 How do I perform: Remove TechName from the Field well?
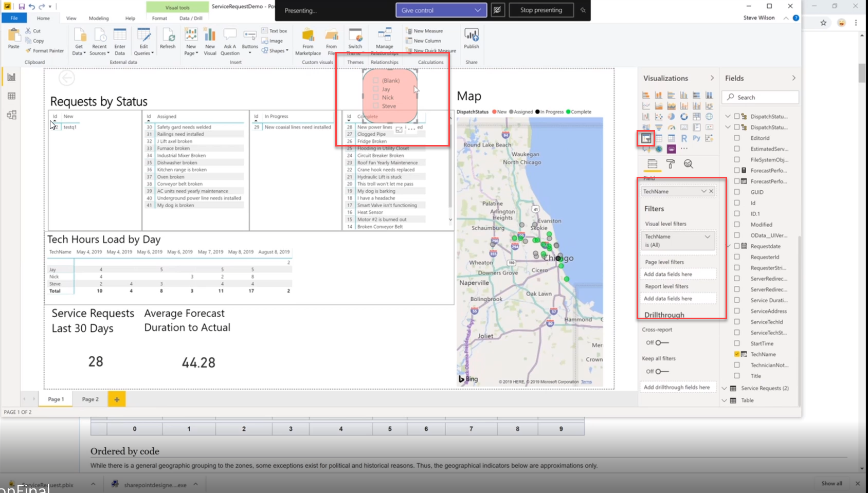point(711,191)
